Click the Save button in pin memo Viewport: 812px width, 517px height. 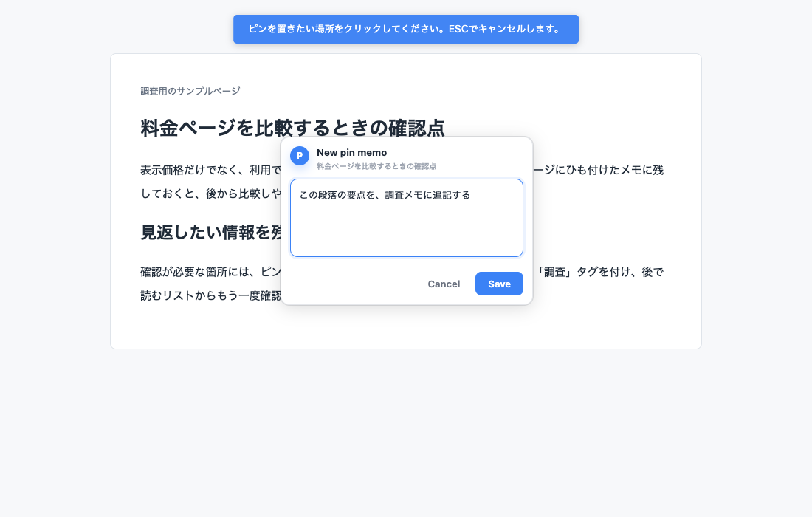[499, 284]
